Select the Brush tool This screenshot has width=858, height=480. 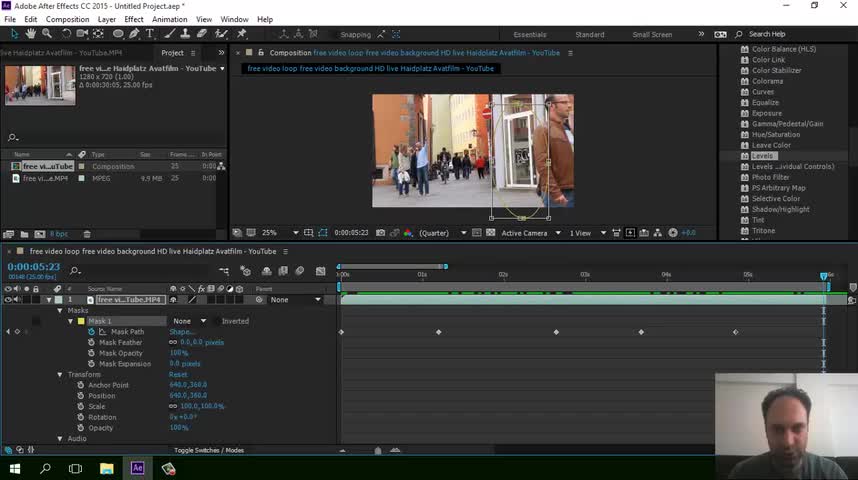tap(170, 34)
